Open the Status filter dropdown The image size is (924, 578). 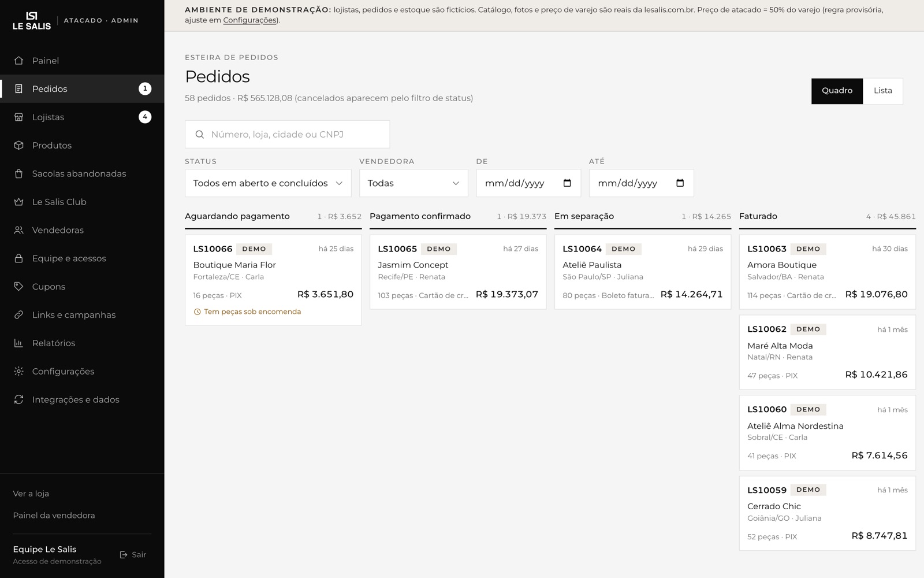point(268,183)
